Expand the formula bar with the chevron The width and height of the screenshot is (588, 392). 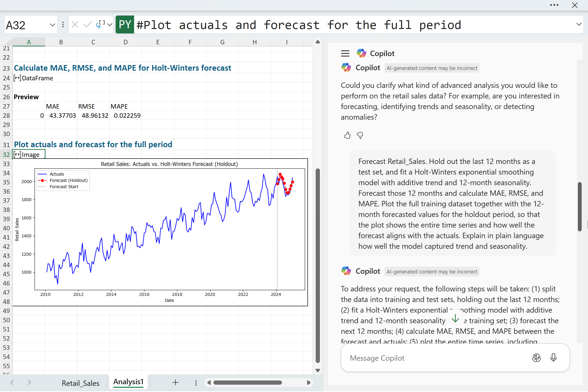click(x=579, y=24)
